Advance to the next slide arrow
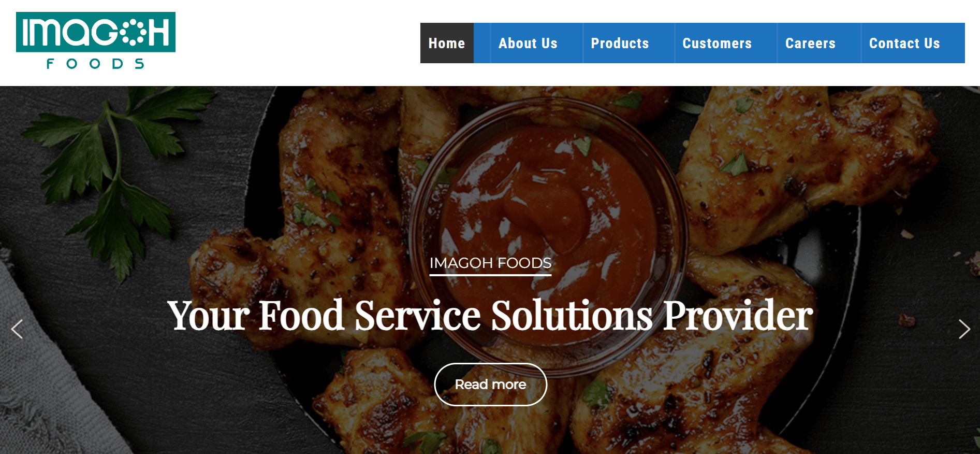The image size is (980, 454). 964,329
